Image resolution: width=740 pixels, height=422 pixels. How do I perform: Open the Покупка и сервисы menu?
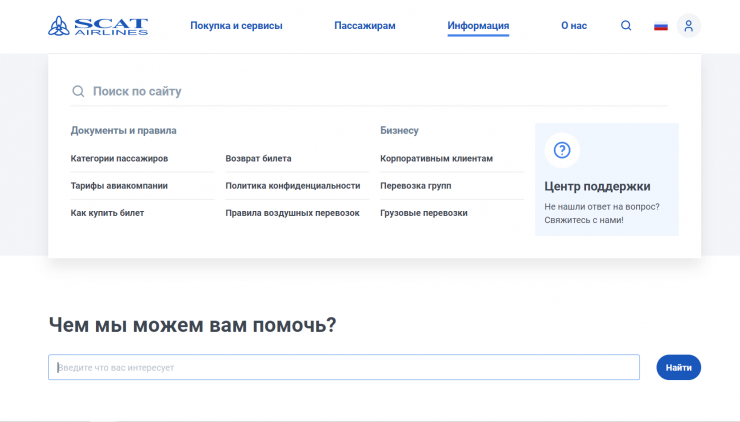[x=236, y=26]
